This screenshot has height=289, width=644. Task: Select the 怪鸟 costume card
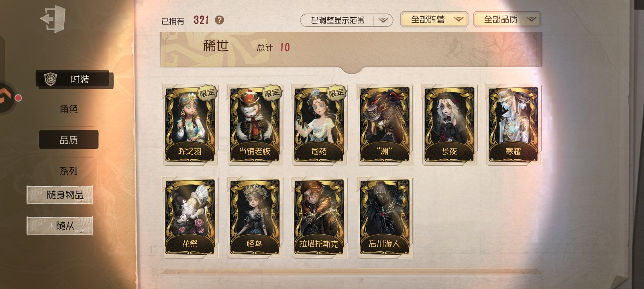[x=255, y=217]
